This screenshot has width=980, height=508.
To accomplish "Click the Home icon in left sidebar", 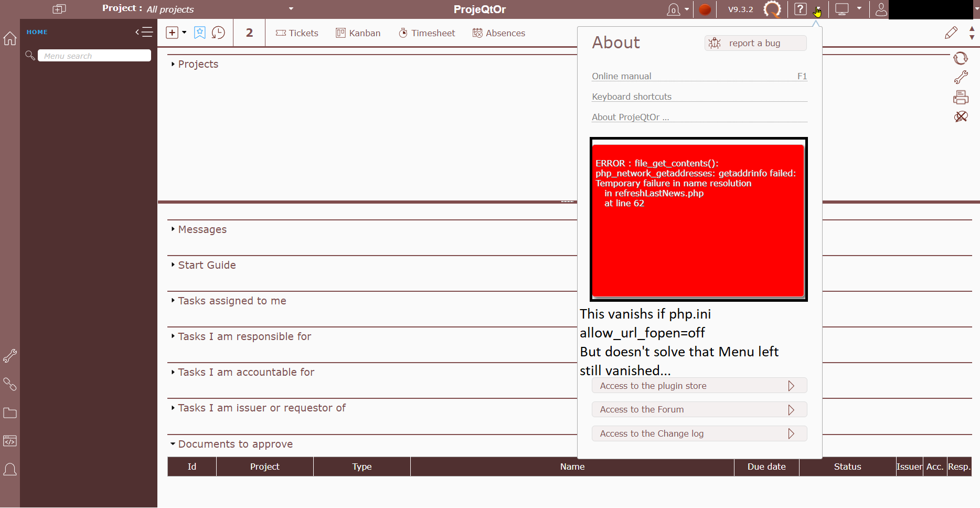I will tap(10, 38).
